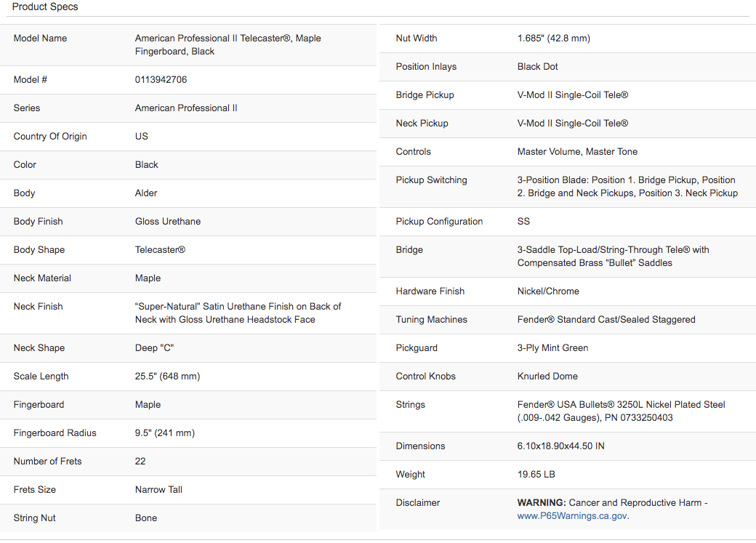Screen dimensions: 756x543
Task: Select the Nut Width measurement
Action: point(553,38)
